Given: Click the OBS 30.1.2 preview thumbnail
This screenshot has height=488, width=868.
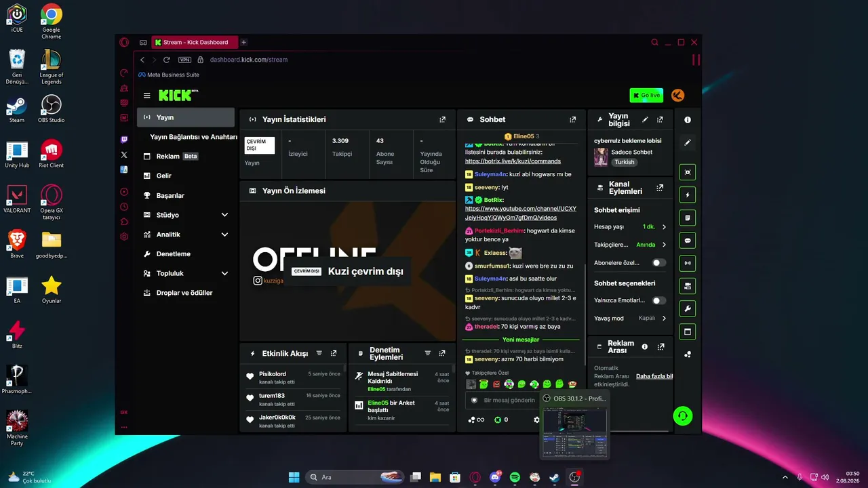Looking at the screenshot, I should point(574,432).
